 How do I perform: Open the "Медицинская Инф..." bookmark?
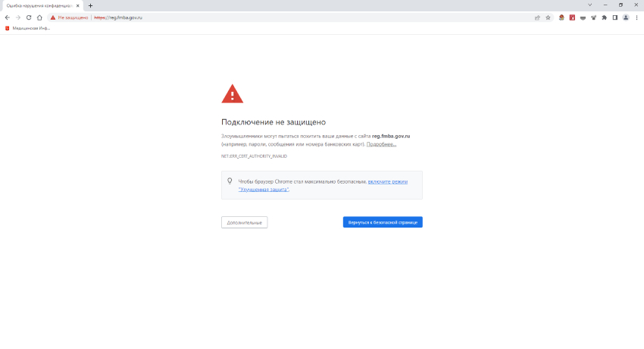(27, 28)
